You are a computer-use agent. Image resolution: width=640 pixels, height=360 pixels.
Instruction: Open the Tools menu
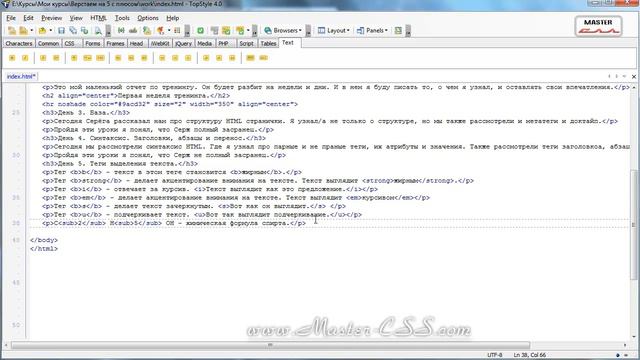click(122, 18)
